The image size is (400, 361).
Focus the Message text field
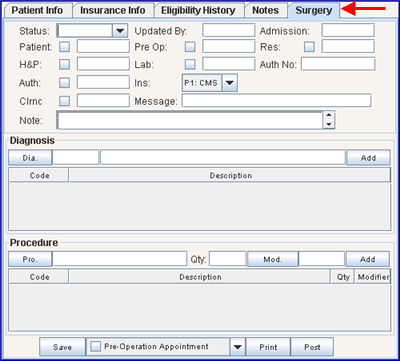[x=277, y=100]
